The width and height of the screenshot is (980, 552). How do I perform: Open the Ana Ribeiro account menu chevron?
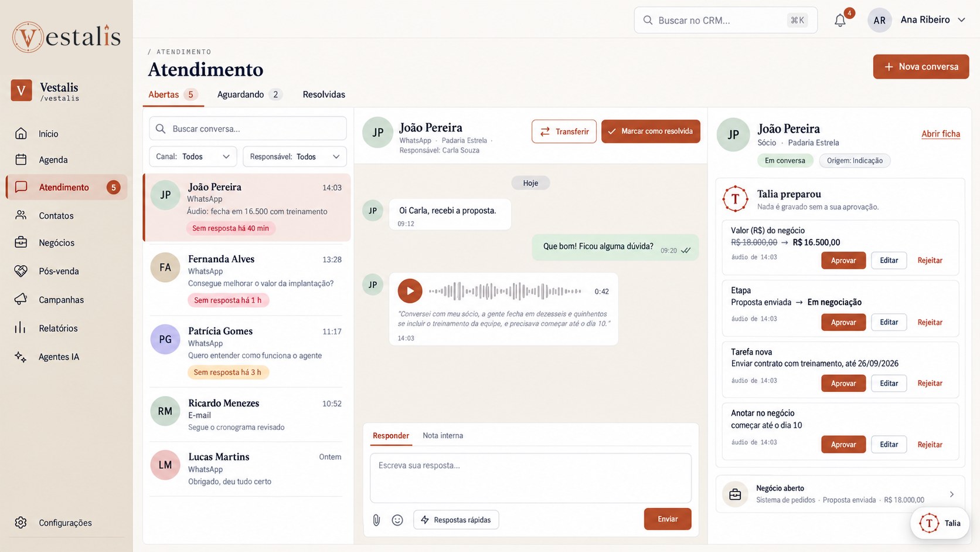pos(961,20)
